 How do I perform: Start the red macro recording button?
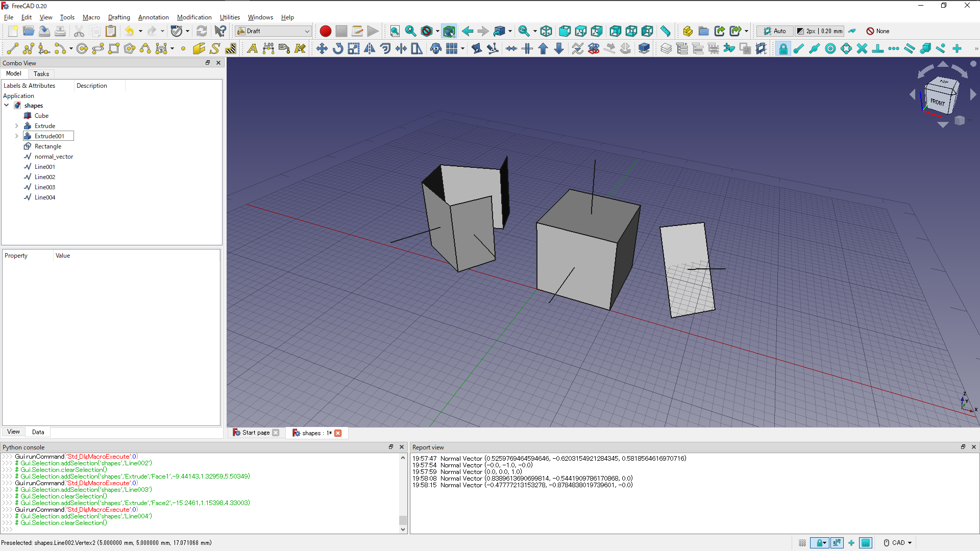[x=325, y=31]
